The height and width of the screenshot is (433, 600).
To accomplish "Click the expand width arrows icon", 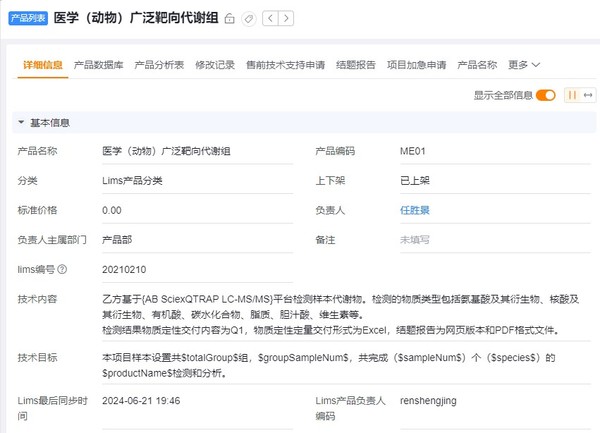I will pyautogui.click(x=588, y=95).
